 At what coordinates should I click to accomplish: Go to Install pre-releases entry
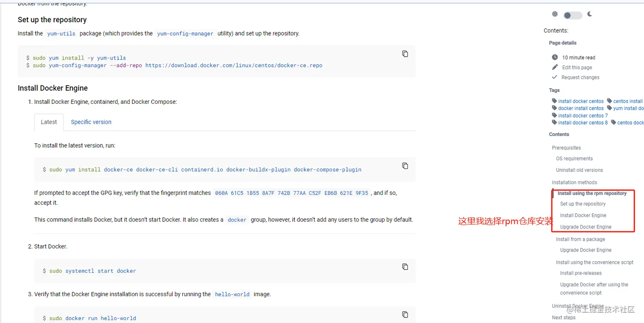click(x=581, y=273)
